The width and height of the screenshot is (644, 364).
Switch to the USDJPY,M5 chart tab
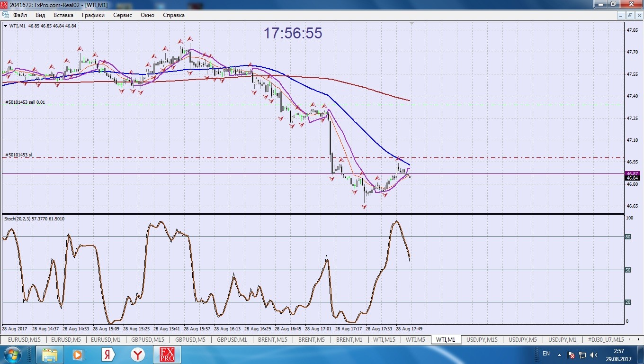522,340
